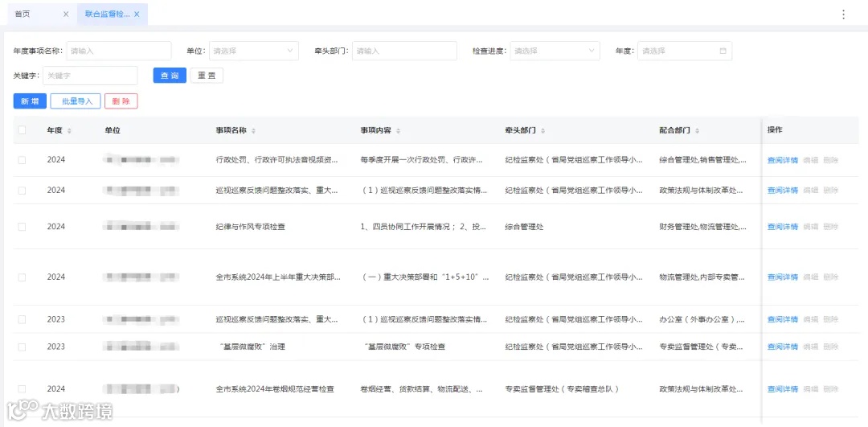Click cell "基层微腐败"专项检查
Image resolution: width=868 pixels, height=427 pixels.
click(403, 347)
